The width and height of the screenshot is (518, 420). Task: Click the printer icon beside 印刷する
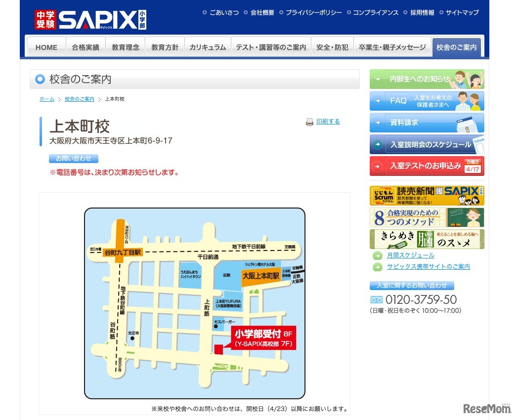click(x=309, y=122)
